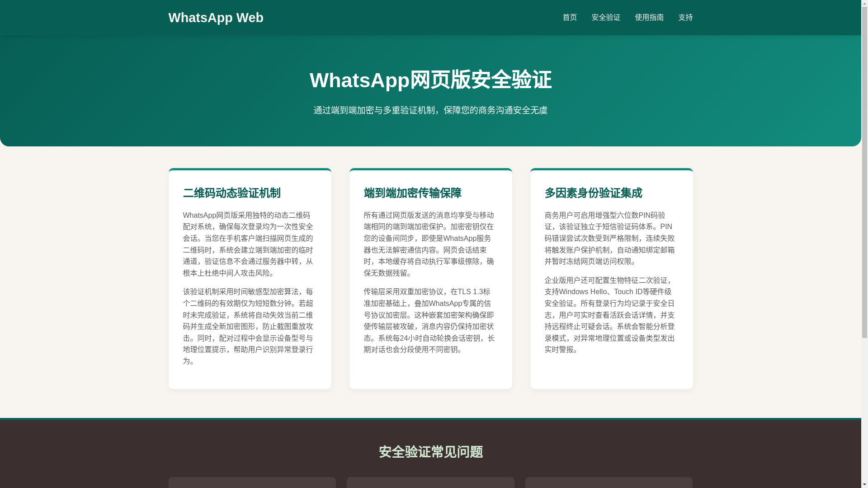Click the WhatsApp网页版安全验证 main heading
The image size is (868, 488).
[430, 80]
